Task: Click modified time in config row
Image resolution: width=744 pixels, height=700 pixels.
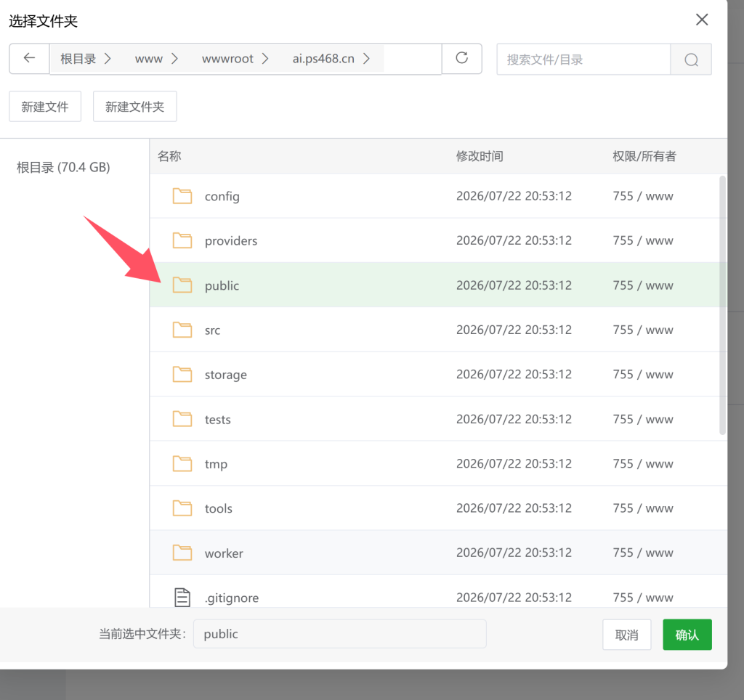Action: pos(514,196)
